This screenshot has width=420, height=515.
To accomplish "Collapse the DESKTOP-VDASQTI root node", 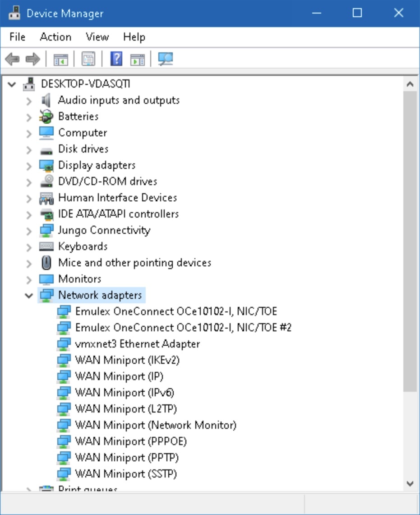I will pos(12,84).
